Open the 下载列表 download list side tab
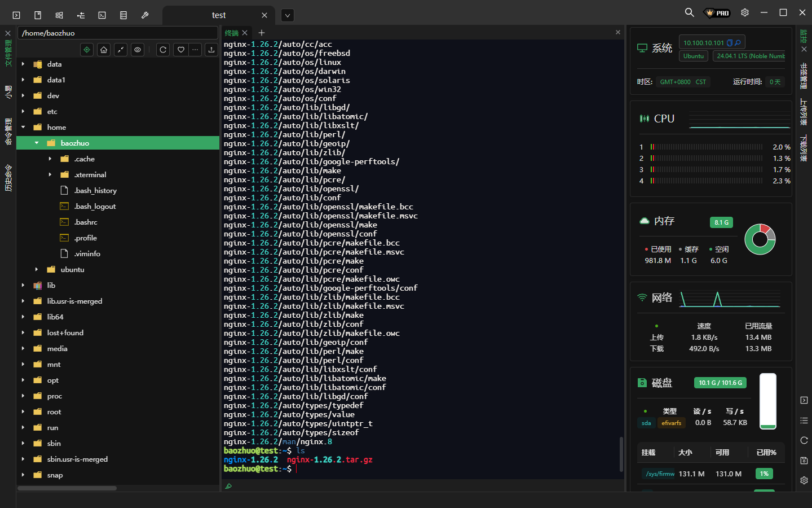This screenshot has width=812, height=508. (x=804, y=148)
